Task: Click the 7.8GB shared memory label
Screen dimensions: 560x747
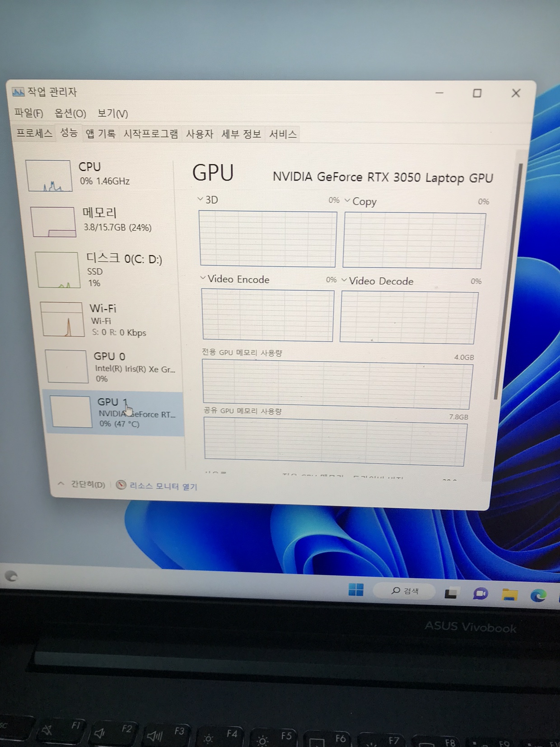Action: click(458, 417)
